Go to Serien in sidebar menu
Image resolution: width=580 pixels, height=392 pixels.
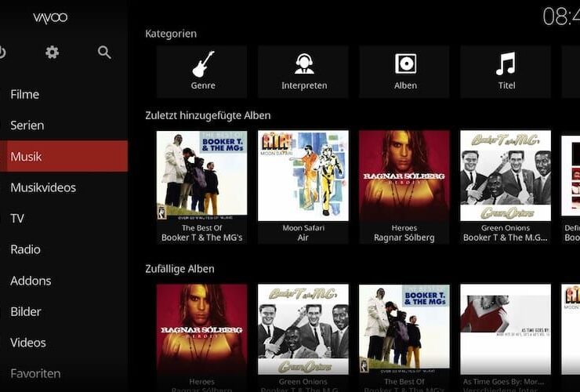[x=27, y=125]
